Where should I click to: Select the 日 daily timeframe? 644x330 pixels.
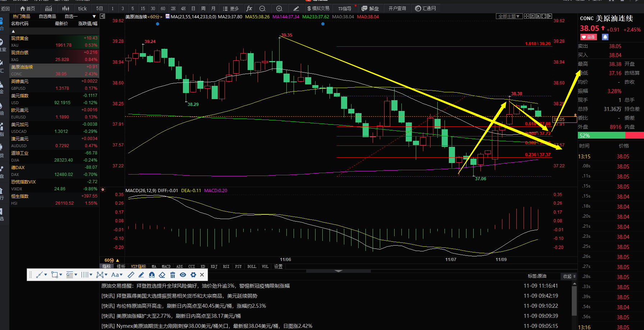click(193, 8)
